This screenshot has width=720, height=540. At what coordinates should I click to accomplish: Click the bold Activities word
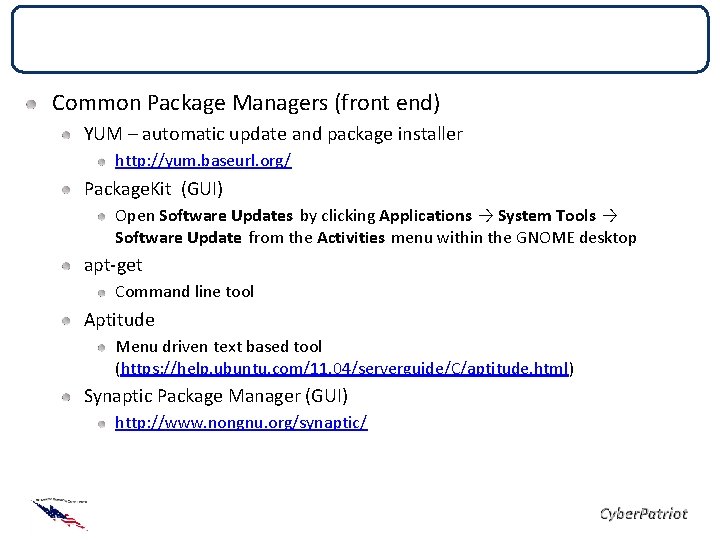[x=351, y=237]
